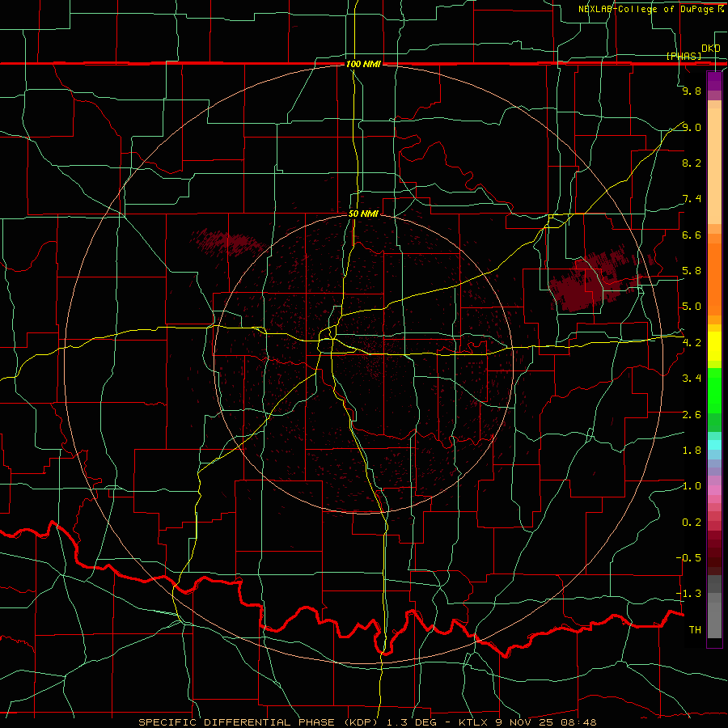Select the 2.6 value on the scale
The image size is (728, 728).
click(692, 415)
